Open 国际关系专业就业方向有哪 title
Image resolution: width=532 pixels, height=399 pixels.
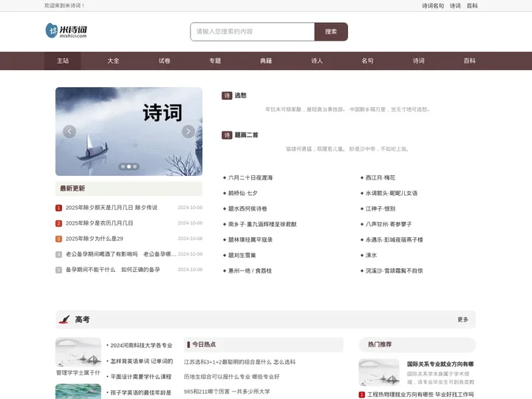pyautogui.click(x=440, y=364)
